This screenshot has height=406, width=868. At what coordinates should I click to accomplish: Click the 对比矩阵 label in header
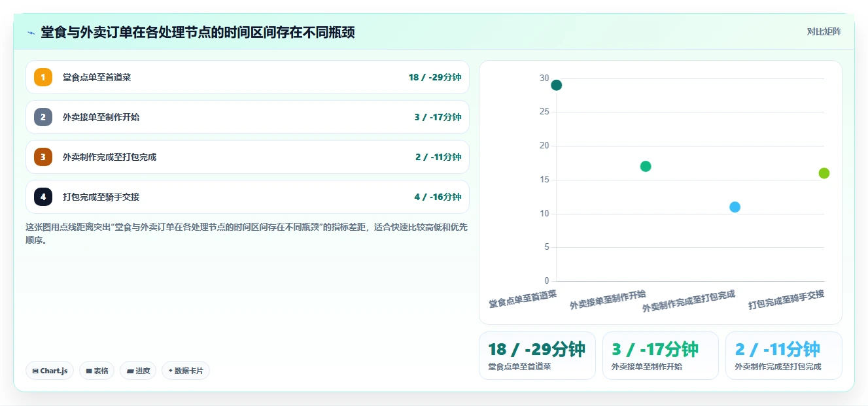824,31
